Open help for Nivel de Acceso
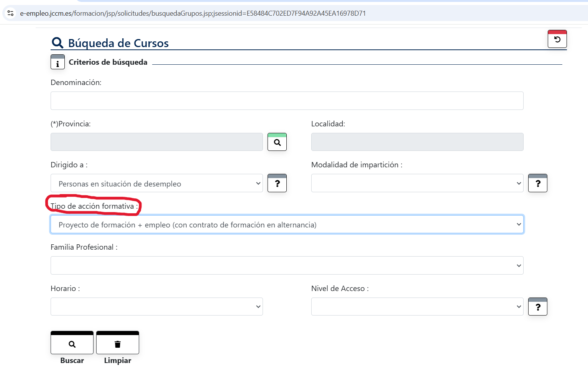The height and width of the screenshot is (368, 588). tap(538, 307)
